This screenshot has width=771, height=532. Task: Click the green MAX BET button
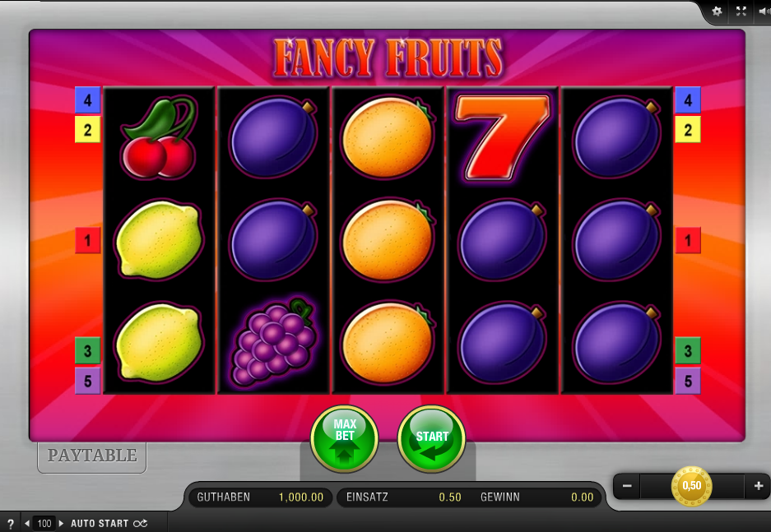[344, 438]
